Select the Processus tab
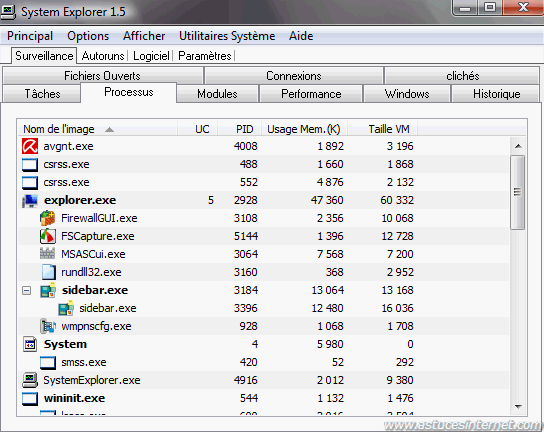 point(129,92)
